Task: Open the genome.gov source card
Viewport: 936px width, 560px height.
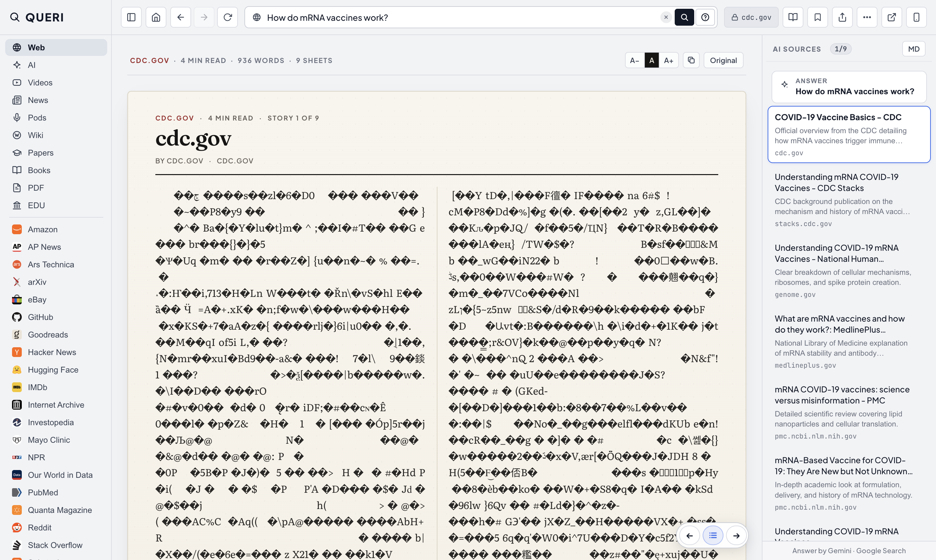Action: click(x=849, y=271)
